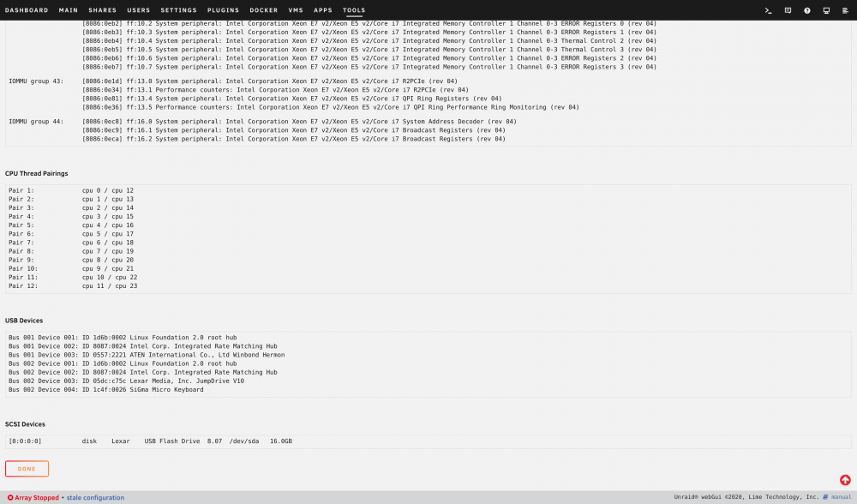Click the red back-to-top arrow icon
The height and width of the screenshot is (504, 857).
coord(845,480)
